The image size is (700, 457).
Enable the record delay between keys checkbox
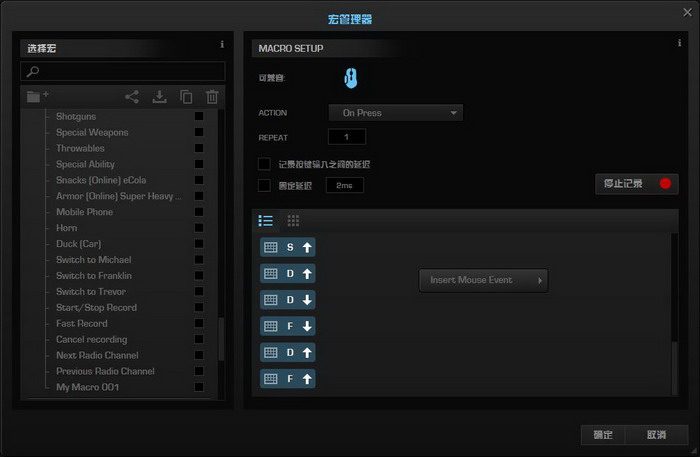[265, 164]
